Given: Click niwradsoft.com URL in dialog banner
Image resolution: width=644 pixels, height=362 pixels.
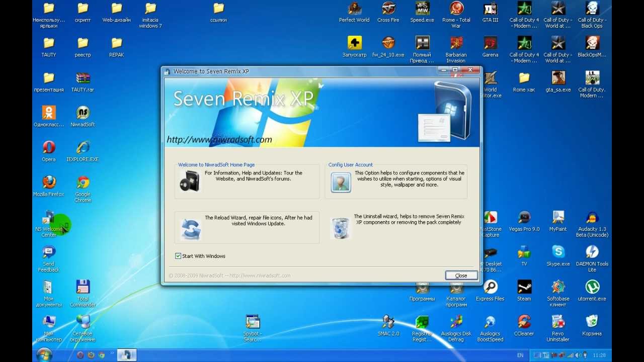Looking at the screenshot, I should click(x=219, y=139).
